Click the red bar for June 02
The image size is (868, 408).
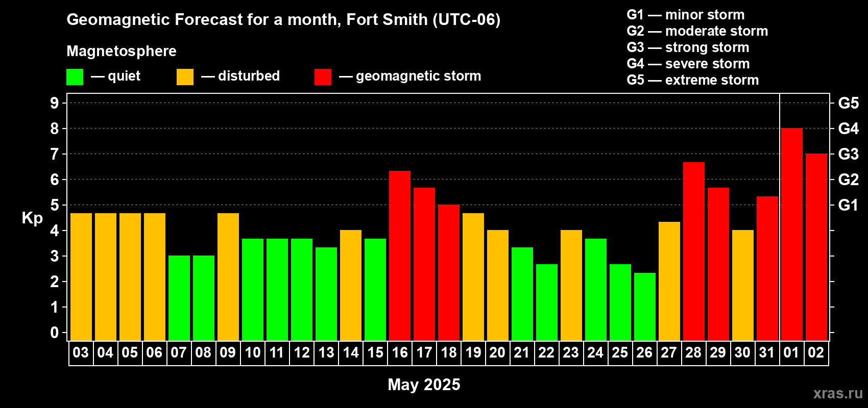(816, 247)
